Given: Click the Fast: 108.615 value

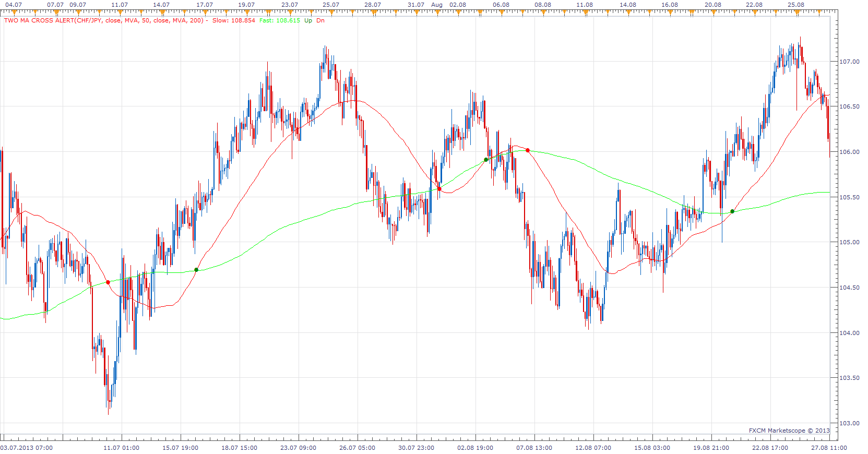Looking at the screenshot, I should click(x=280, y=21).
